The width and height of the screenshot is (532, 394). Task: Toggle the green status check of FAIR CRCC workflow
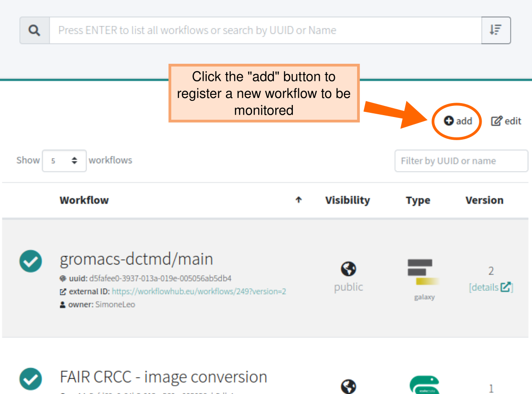(30, 379)
